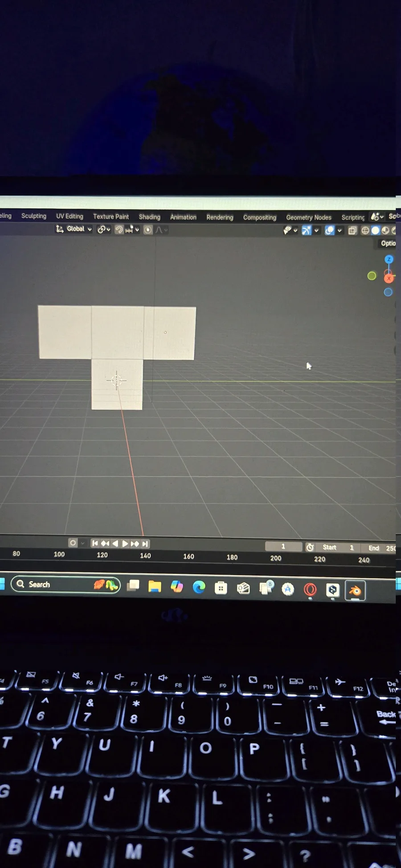Jump to the previous keyframe
This screenshot has height=868, width=401.
(x=105, y=543)
